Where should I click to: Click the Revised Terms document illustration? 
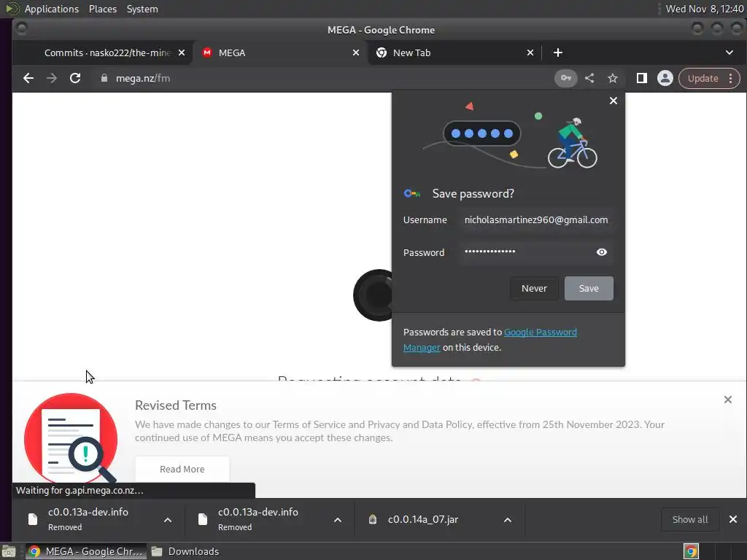click(x=71, y=438)
